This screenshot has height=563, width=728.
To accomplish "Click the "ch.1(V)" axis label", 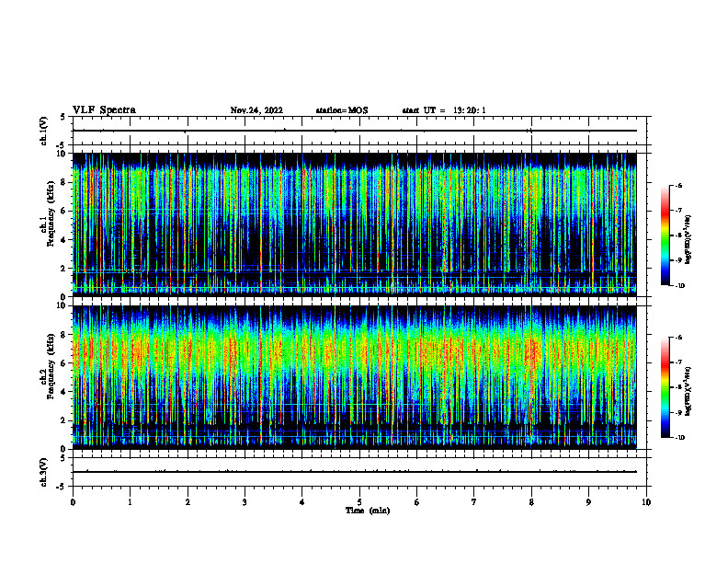I will click(x=44, y=131).
